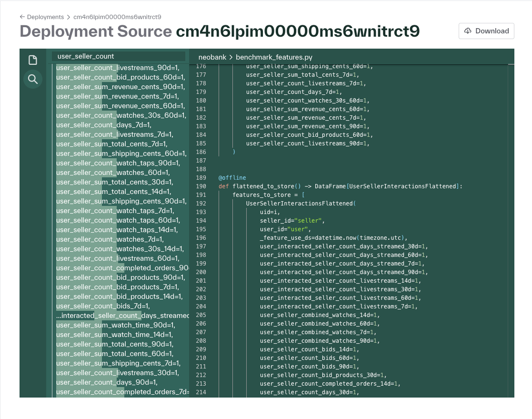Viewport: 532px width, 419px height.
Task: Click the neobank breadcrumb label
Action: click(x=212, y=57)
